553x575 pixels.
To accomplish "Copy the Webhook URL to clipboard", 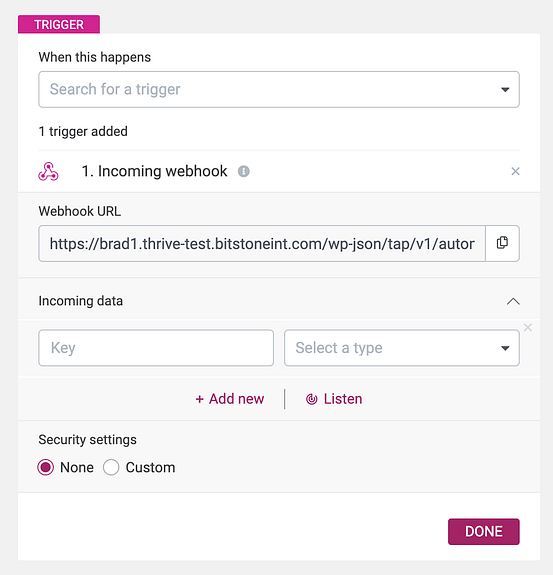I will (502, 243).
